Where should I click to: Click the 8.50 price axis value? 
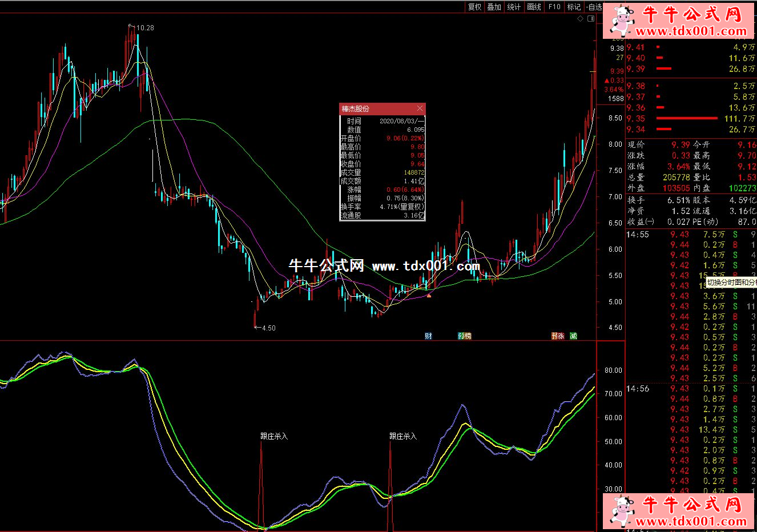[x=615, y=118]
